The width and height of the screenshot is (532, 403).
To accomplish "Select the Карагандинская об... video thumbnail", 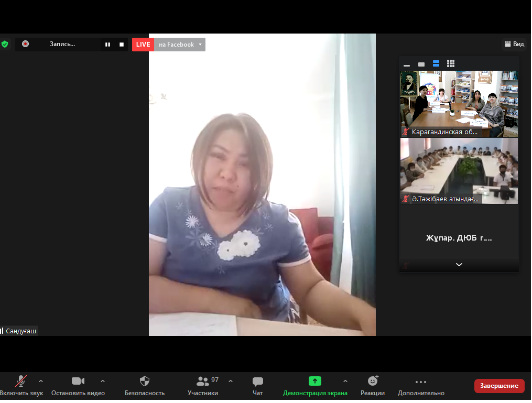I will tap(459, 104).
